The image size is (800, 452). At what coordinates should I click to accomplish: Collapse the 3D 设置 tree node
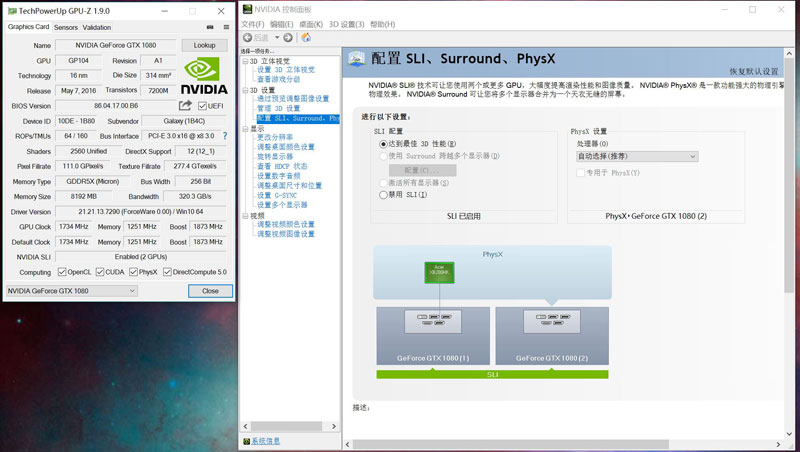click(245, 90)
